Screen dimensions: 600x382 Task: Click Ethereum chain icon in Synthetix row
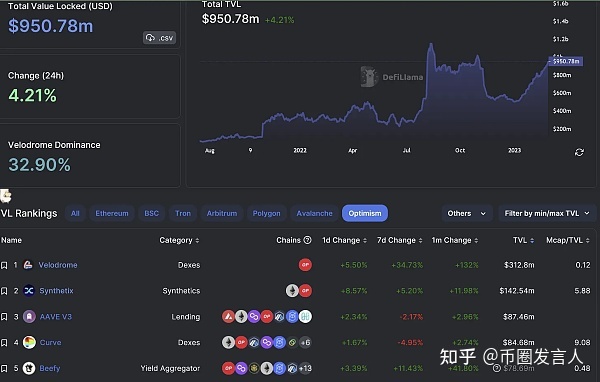[292, 291]
